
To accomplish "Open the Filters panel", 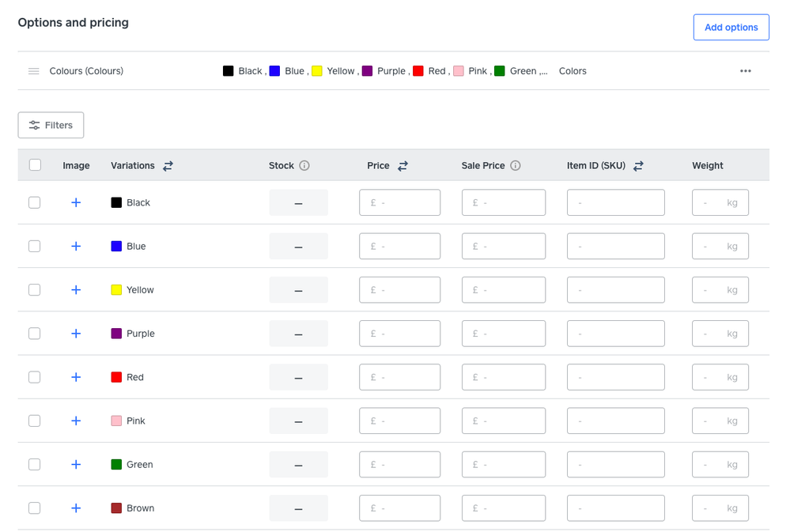I will coord(51,125).
